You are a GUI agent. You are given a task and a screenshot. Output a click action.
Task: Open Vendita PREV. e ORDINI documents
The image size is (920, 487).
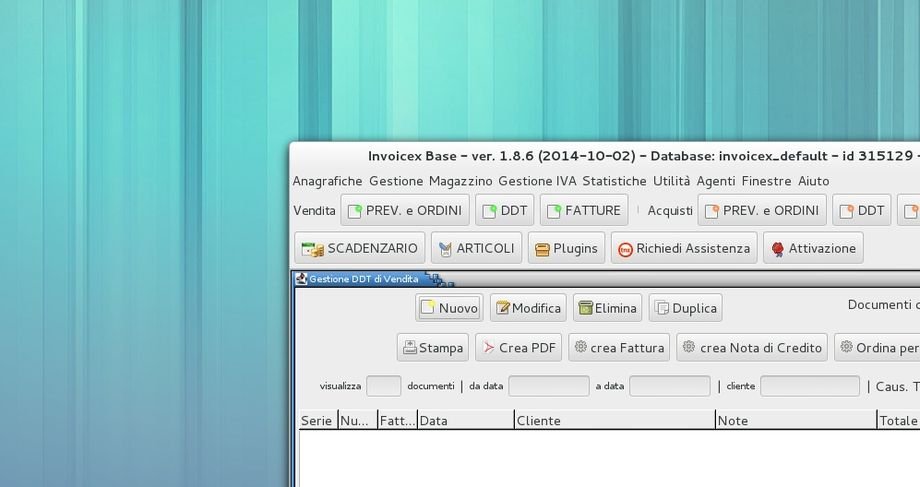coord(405,211)
